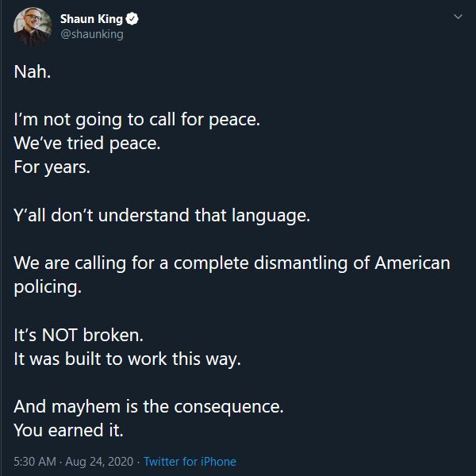Click the line starting 'We are calling for'
The height and width of the screenshot is (476, 476).
coord(232,263)
